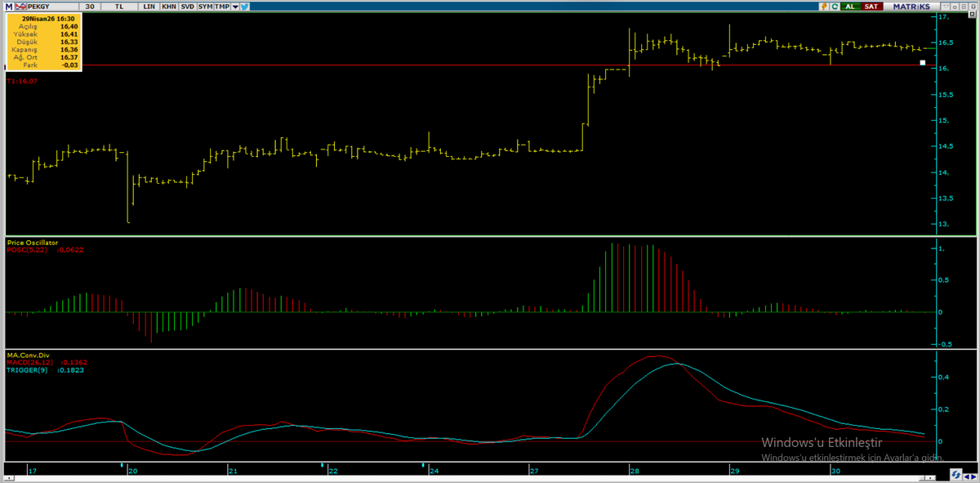
Task: Click the MA.Conv.Div indicator title
Action: 28,356
